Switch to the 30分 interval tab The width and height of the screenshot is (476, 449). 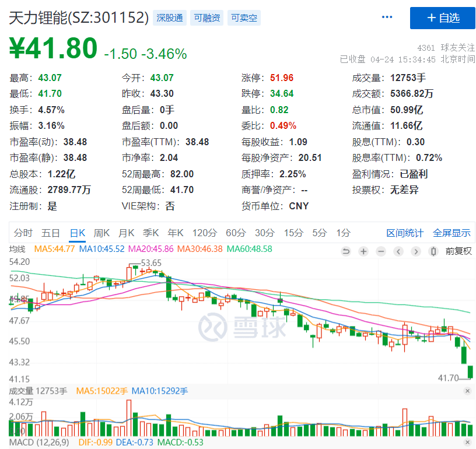coord(265,233)
